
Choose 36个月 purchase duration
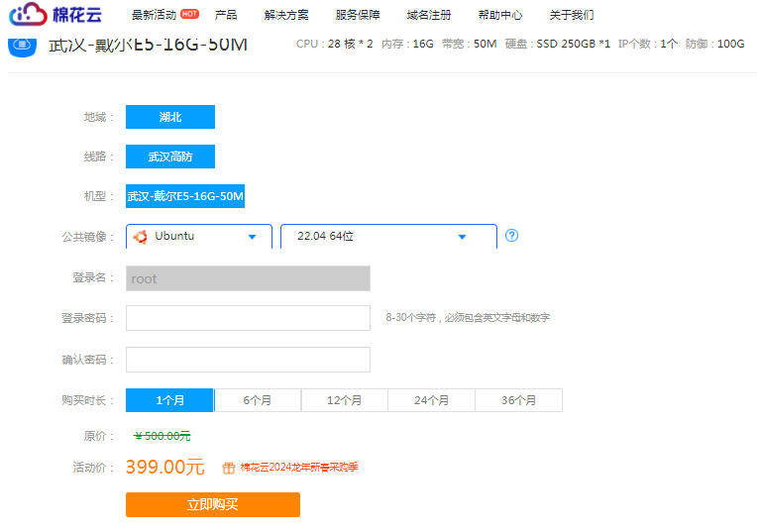pyautogui.click(x=519, y=400)
